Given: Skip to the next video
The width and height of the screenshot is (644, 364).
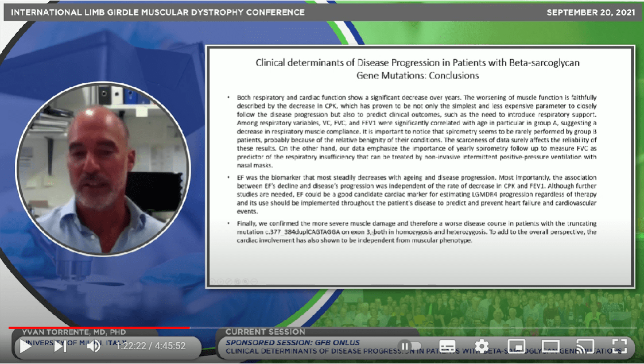Looking at the screenshot, I should click(x=60, y=346).
